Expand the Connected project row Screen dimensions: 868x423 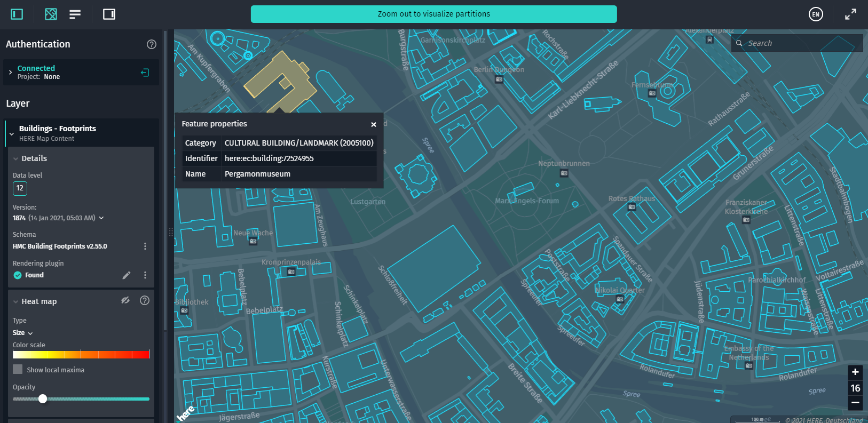[10, 72]
